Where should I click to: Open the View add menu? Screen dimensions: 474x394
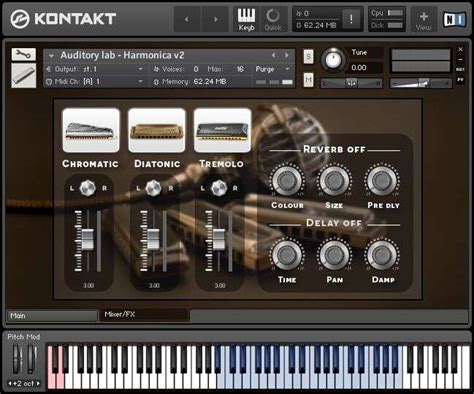click(424, 20)
